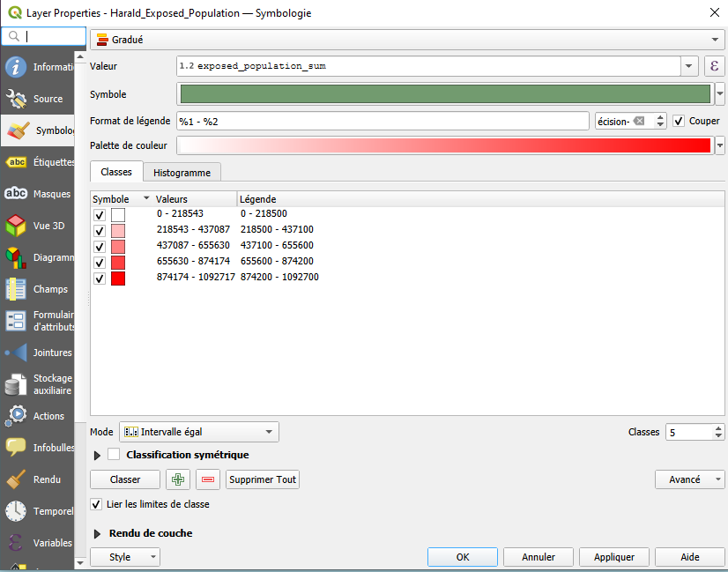Select the Vue 3D cube icon

point(16,226)
